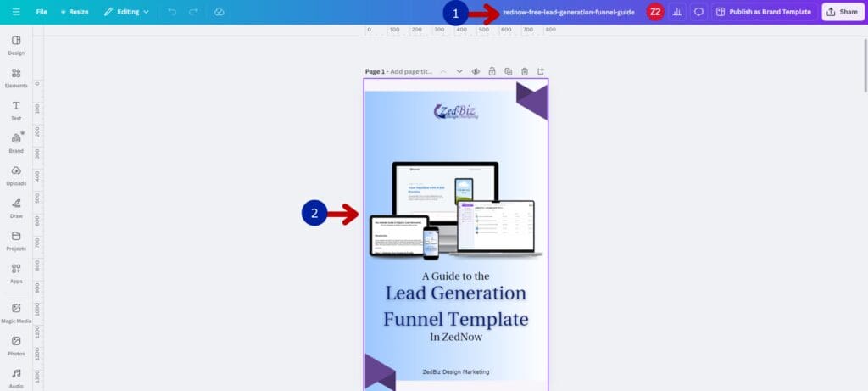This screenshot has width=868, height=391.
Task: Select the 'A Guide to the' text
Action: [455, 276]
